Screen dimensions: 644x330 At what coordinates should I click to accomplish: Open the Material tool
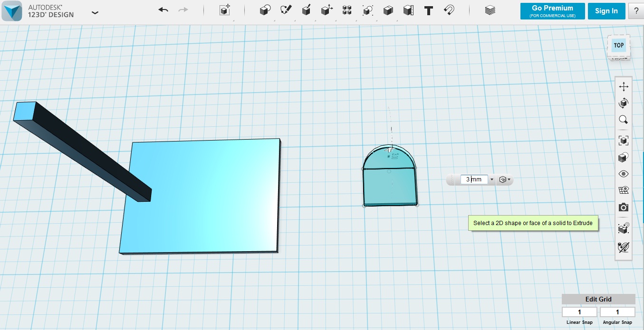pos(490,10)
